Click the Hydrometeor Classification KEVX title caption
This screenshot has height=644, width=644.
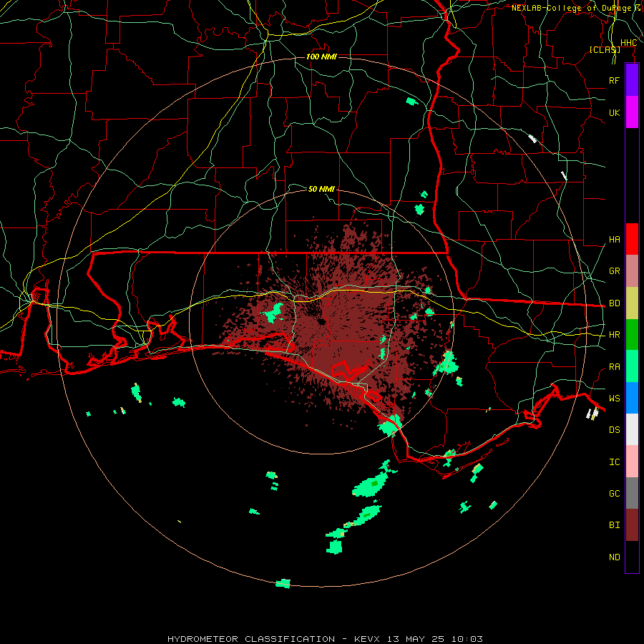[x=325, y=639]
